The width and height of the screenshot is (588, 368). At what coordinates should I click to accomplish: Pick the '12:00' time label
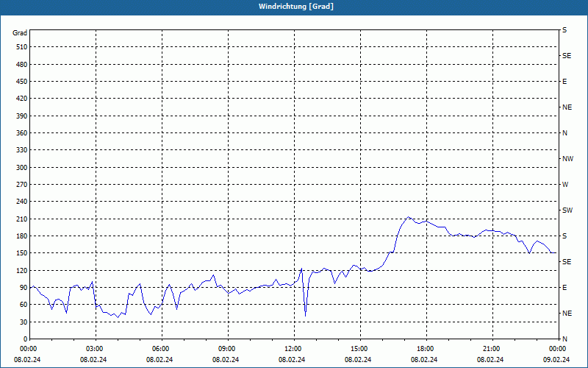click(x=293, y=348)
